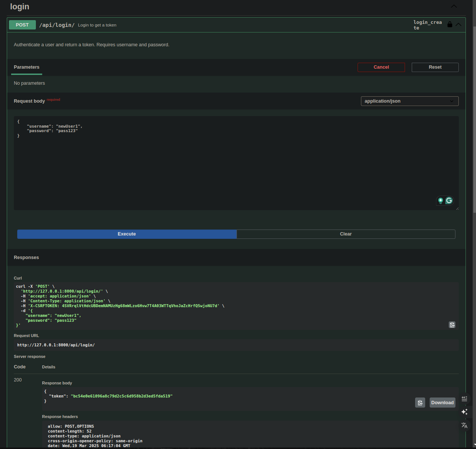Click the login section heading
476x449 pixels.
pyautogui.click(x=19, y=7)
